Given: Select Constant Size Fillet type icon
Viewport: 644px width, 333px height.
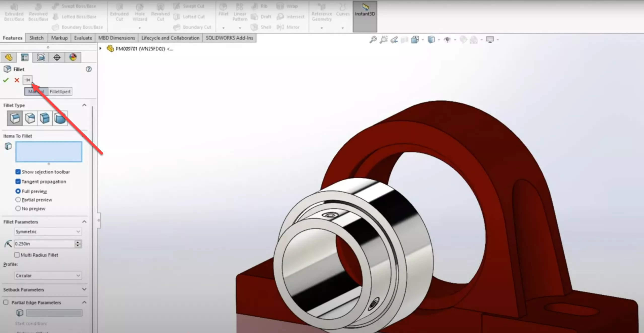Looking at the screenshot, I should (15, 118).
